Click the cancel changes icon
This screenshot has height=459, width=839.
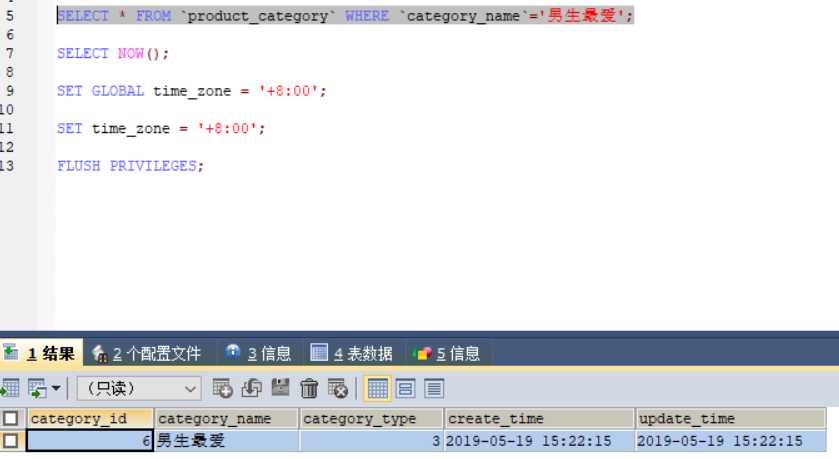click(x=338, y=388)
